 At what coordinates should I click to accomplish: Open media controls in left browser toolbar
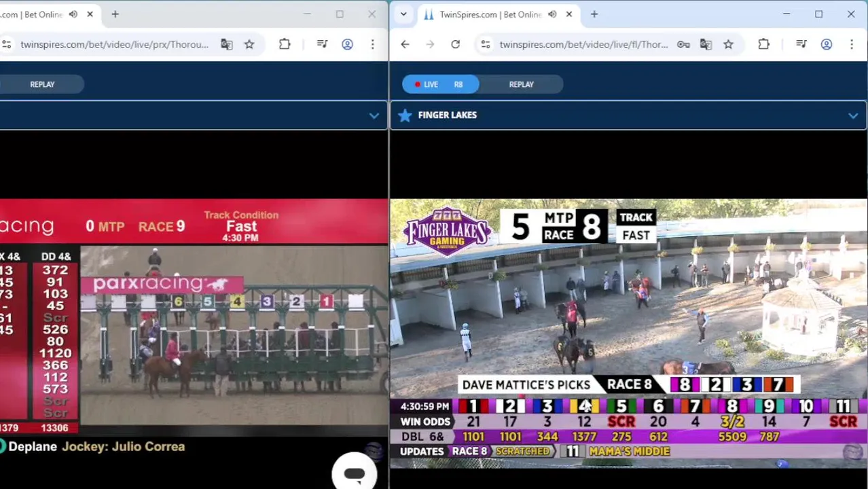click(x=322, y=44)
